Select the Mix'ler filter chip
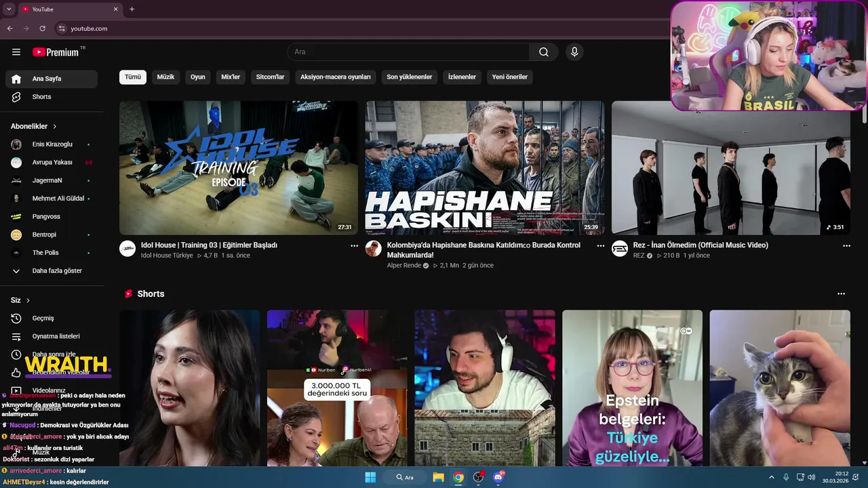This screenshot has width=868, height=488. coord(231,77)
